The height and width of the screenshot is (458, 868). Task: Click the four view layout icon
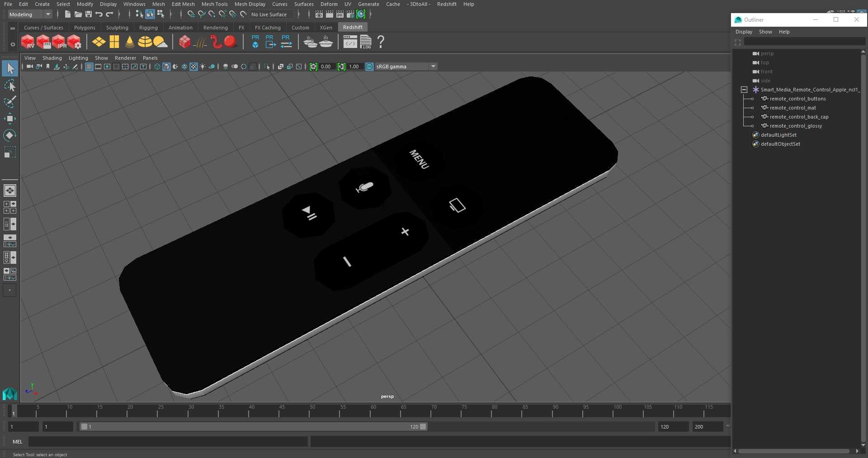10,207
